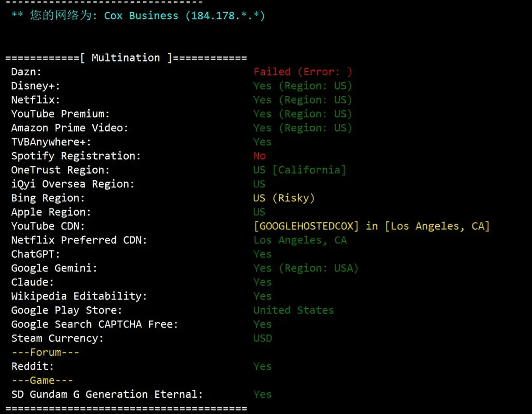
Task: Click the Netflix Preferred CDN: label
Action: tap(79, 240)
